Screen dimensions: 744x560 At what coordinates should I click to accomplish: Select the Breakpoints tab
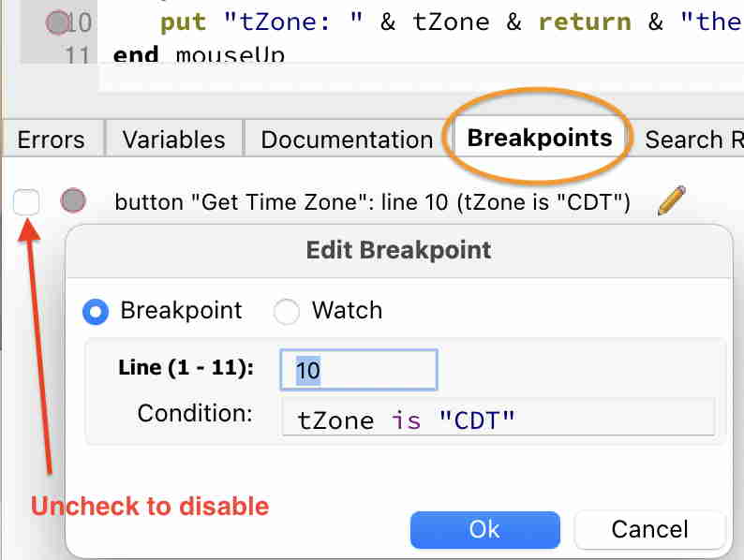pyautogui.click(x=539, y=139)
